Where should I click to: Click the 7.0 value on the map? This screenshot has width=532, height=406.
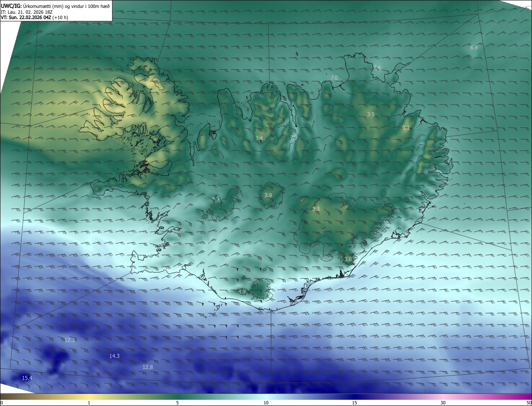point(334,78)
